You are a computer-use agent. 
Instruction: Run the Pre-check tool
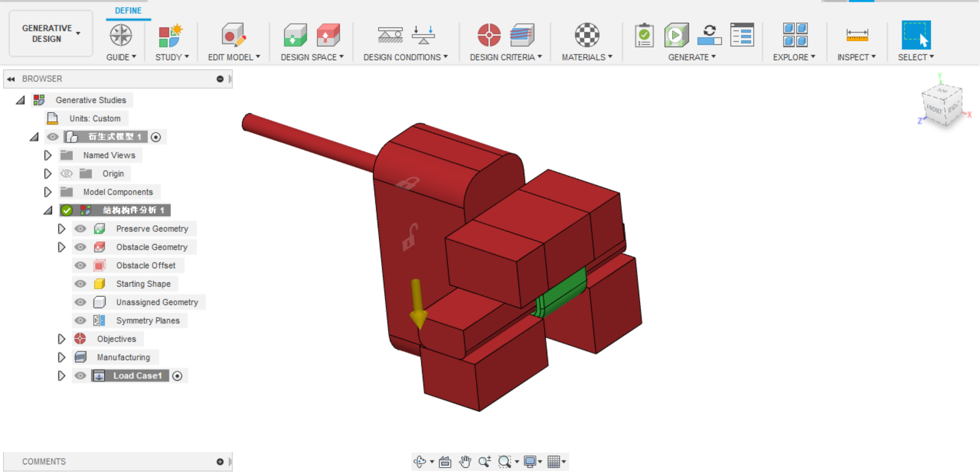[644, 35]
